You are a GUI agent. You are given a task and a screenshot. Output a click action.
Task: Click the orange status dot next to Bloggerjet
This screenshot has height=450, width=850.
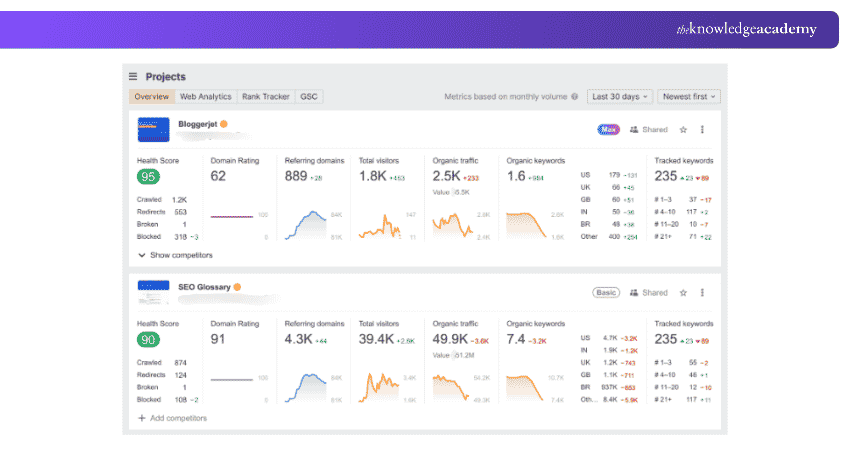pos(224,124)
